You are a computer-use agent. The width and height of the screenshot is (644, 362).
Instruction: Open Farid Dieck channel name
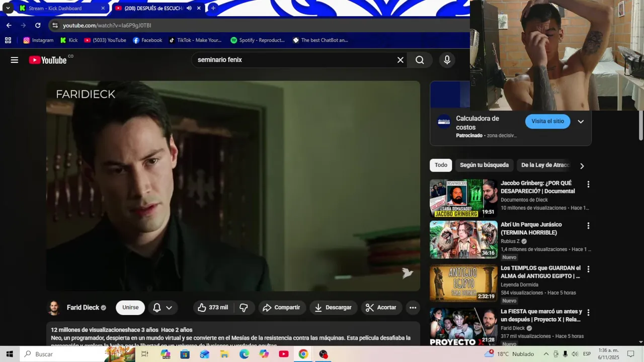tap(83, 308)
